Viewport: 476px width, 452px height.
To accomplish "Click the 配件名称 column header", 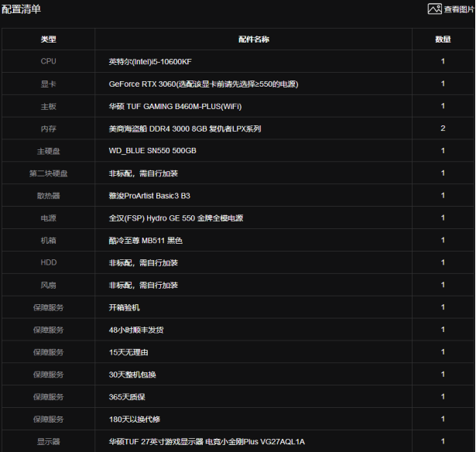I will point(254,39).
